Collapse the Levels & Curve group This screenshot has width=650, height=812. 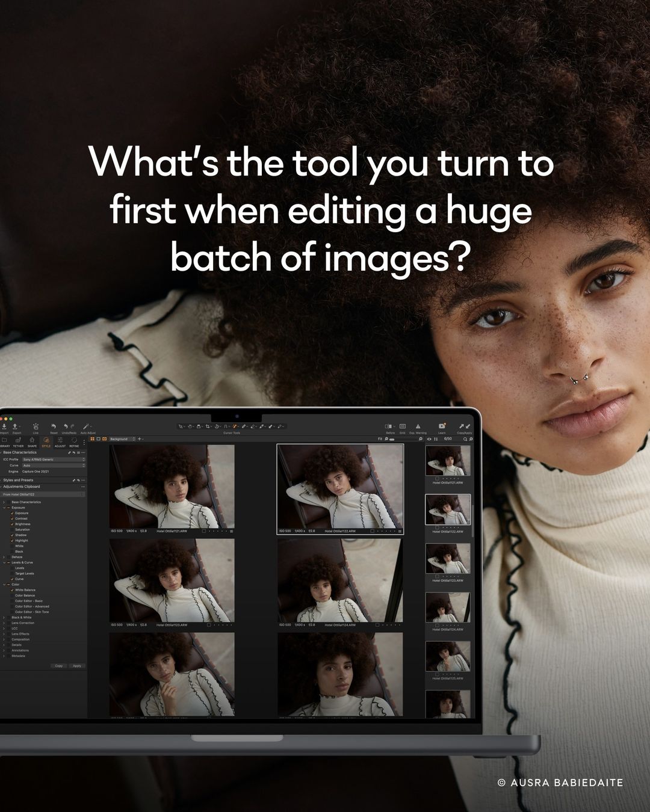(x=4, y=562)
